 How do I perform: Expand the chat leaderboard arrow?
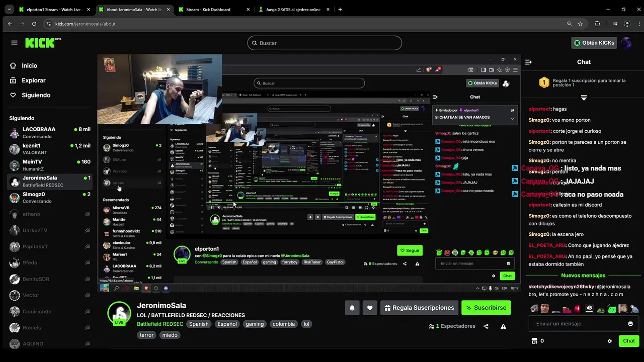click(x=584, y=98)
